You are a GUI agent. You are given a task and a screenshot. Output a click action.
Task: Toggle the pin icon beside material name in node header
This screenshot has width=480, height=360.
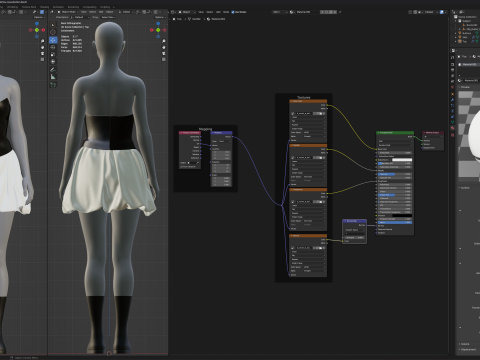[x=340, y=12]
